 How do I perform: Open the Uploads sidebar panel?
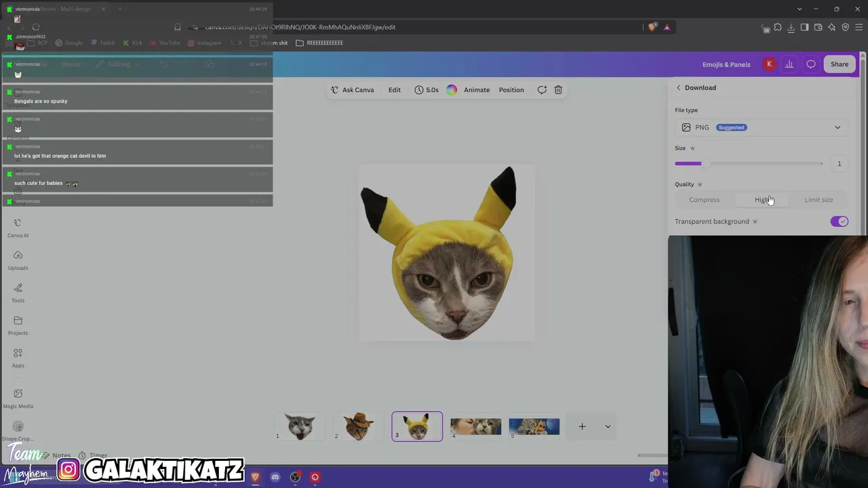pyautogui.click(x=18, y=261)
